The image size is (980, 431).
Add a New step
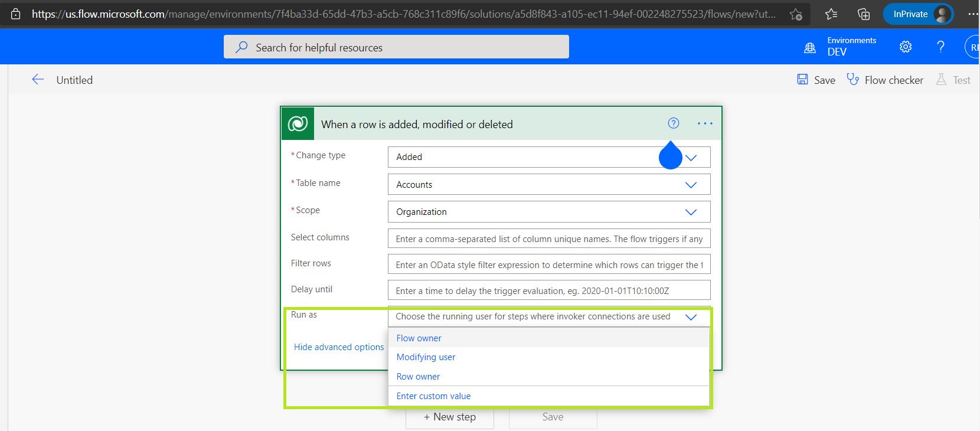[450, 417]
